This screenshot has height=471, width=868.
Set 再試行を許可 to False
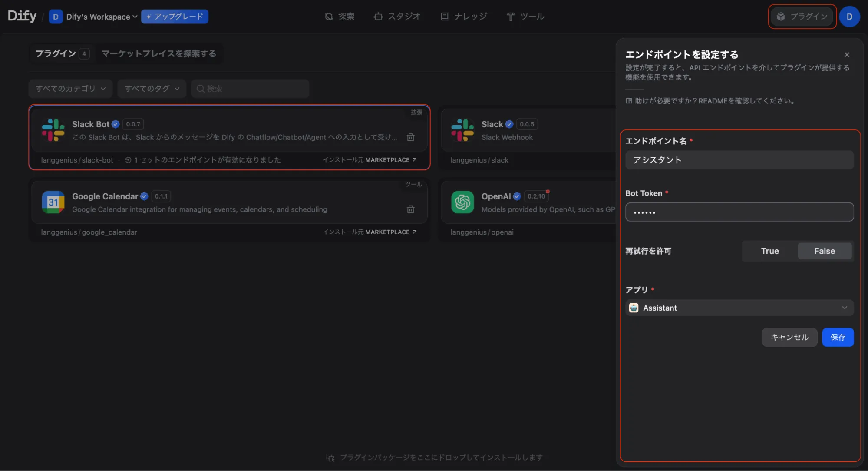tap(824, 251)
